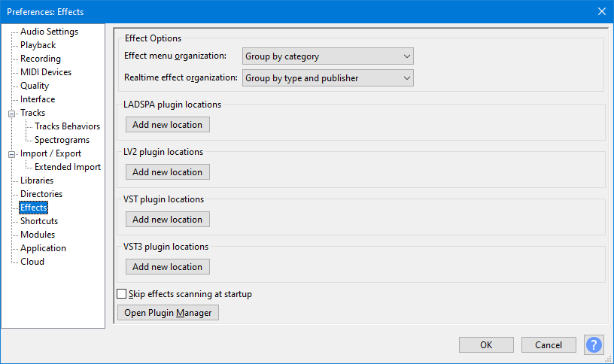Select the Cloud preferences category

tap(32, 262)
